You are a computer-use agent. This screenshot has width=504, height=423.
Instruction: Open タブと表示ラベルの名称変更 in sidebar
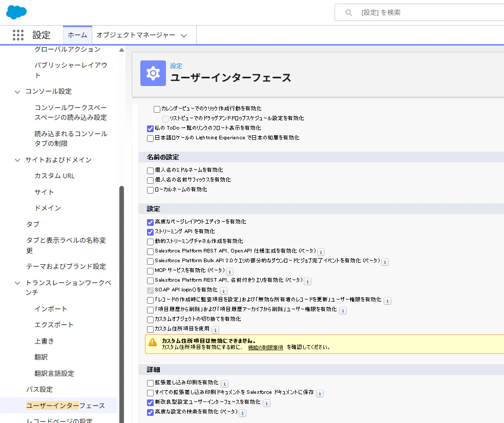pyautogui.click(x=66, y=245)
